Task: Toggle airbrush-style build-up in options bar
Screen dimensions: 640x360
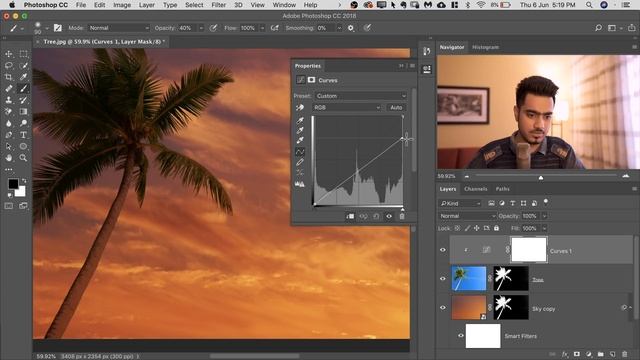Action: (x=275, y=28)
